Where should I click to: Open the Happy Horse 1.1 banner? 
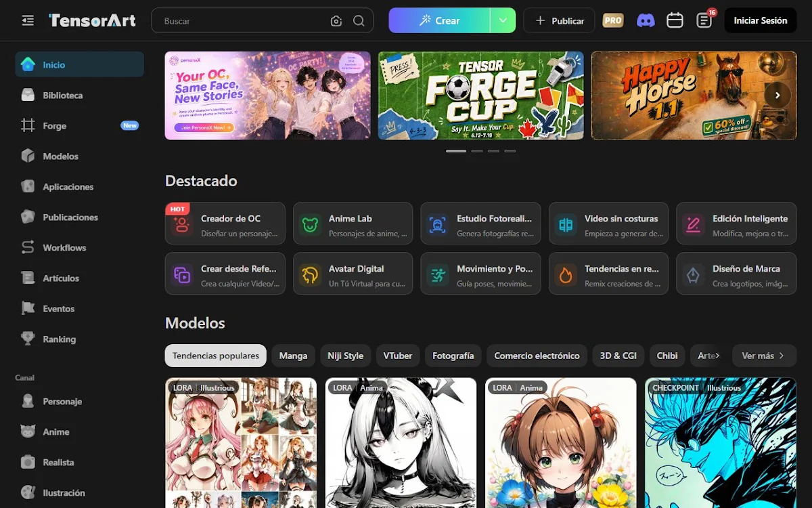[694, 96]
